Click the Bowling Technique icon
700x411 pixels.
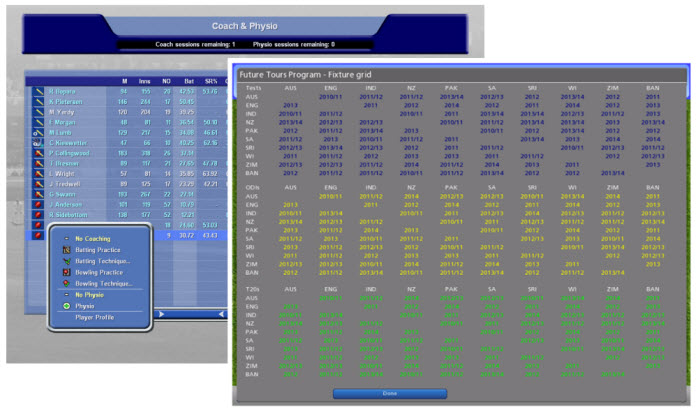point(66,283)
